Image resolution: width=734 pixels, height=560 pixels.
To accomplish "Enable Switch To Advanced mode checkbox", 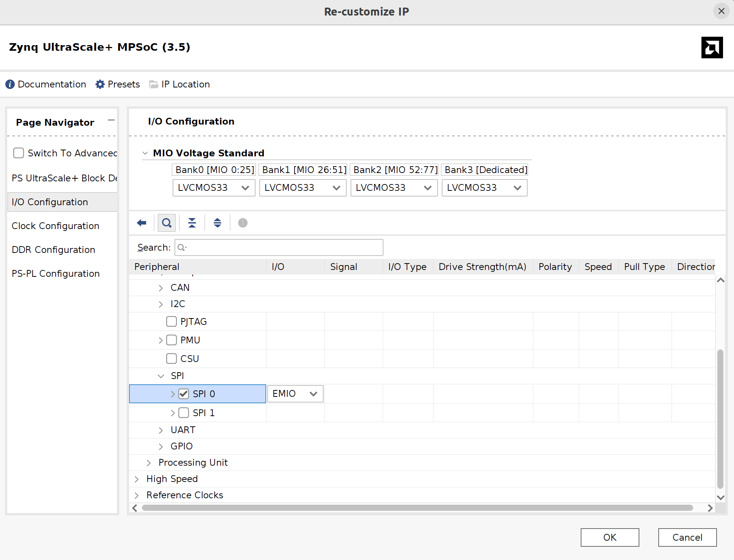I will [19, 153].
